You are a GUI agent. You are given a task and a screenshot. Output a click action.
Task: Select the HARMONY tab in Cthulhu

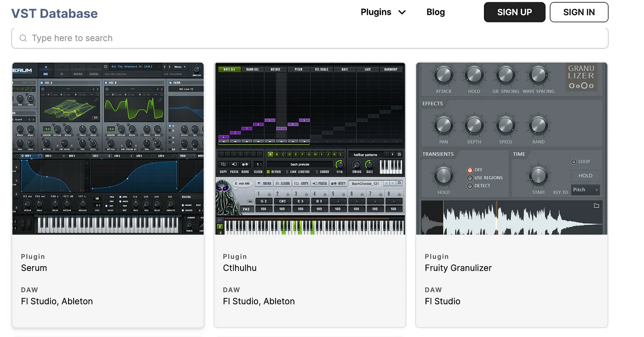coord(391,69)
